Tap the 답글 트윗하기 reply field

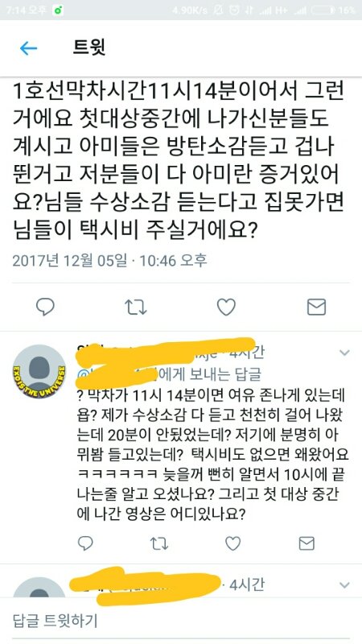point(181,620)
